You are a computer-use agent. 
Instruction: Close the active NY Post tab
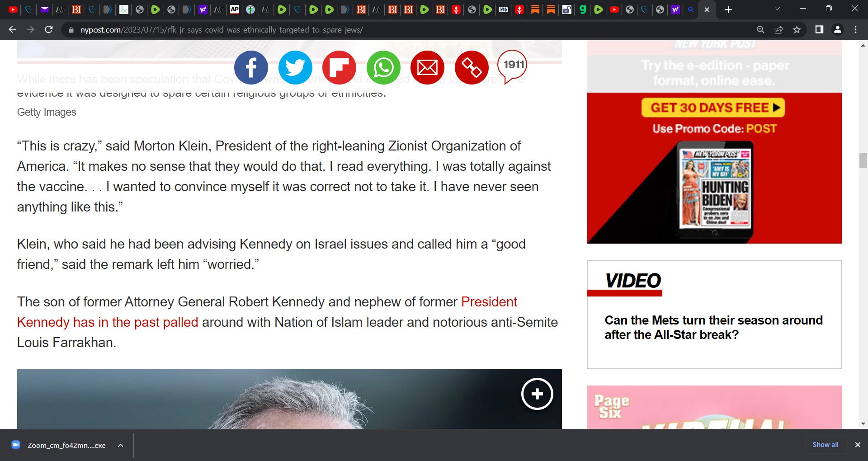(707, 9)
